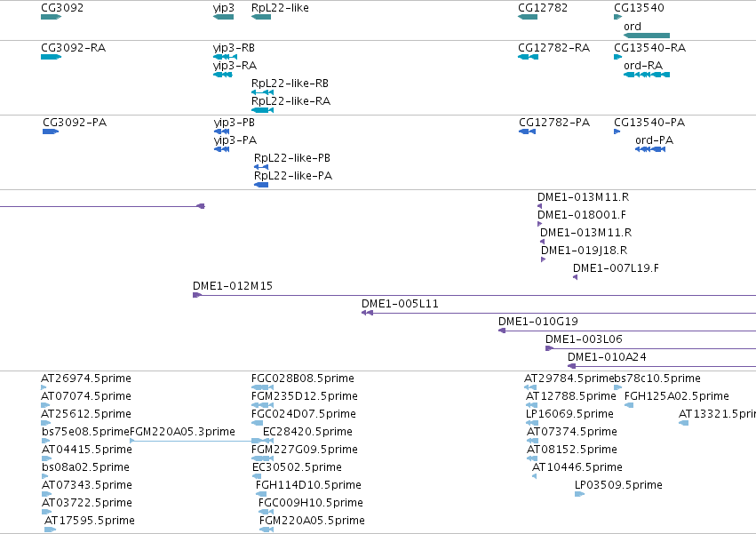Screen dimensions: 756x534
Task: Click the EC30502.5prime EST label
Action: [297, 467]
